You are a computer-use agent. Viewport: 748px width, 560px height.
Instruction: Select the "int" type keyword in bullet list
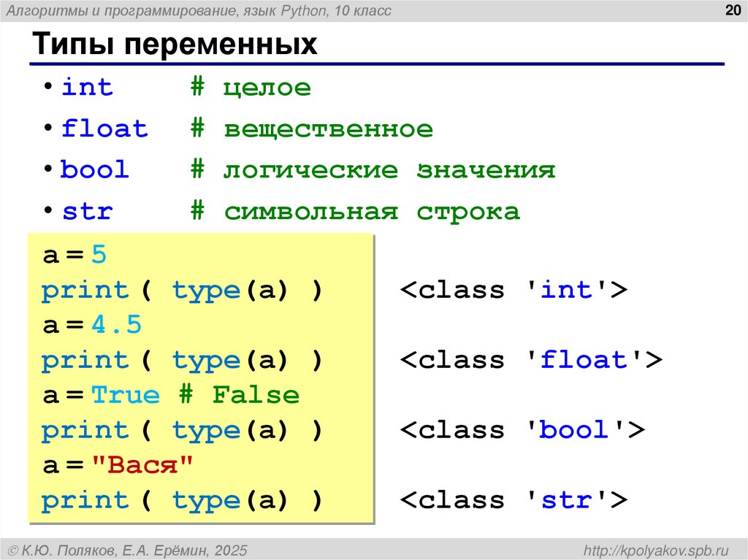click(x=88, y=88)
